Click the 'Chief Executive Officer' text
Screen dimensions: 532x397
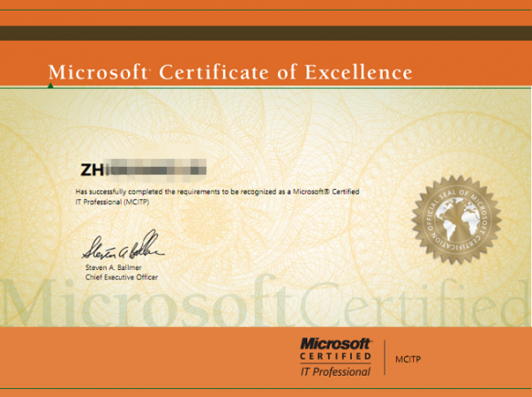(x=122, y=277)
